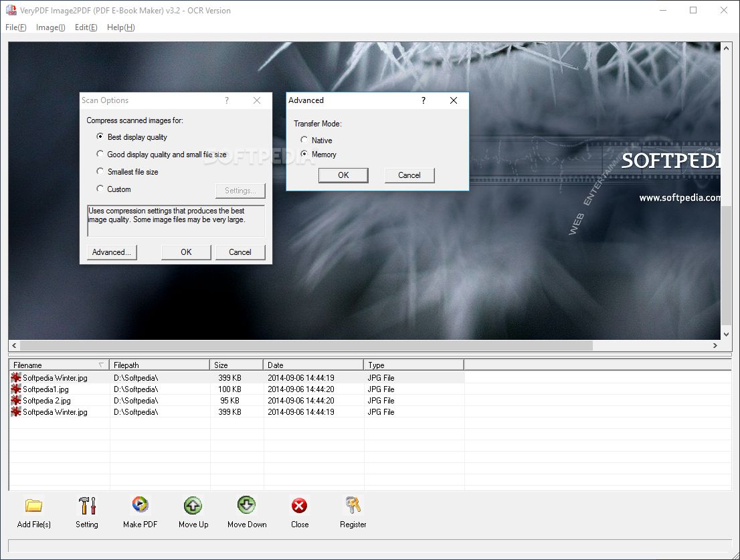Select the Custom compression radio button
Viewport: 740px width, 560px height.
100,189
